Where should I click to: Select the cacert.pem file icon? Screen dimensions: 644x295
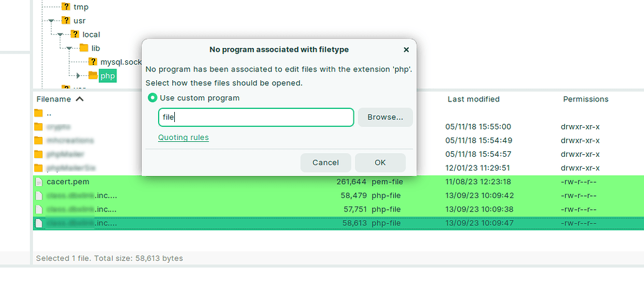39,182
